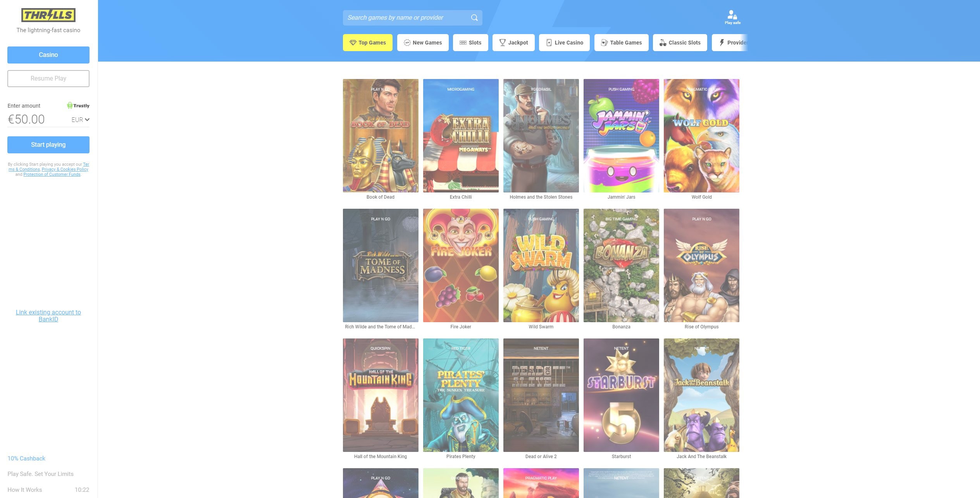Open Protection of Customer Funds link
Screen dimensions: 980x498
click(52, 174)
